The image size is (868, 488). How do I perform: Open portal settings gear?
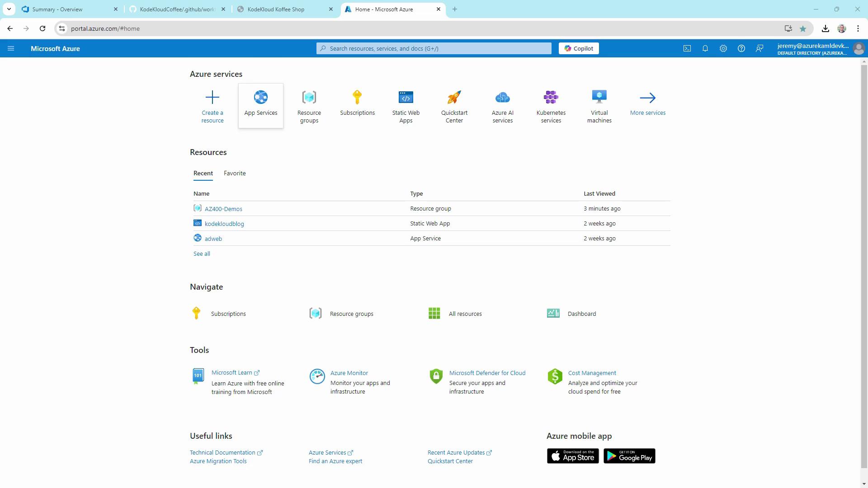[723, 48]
